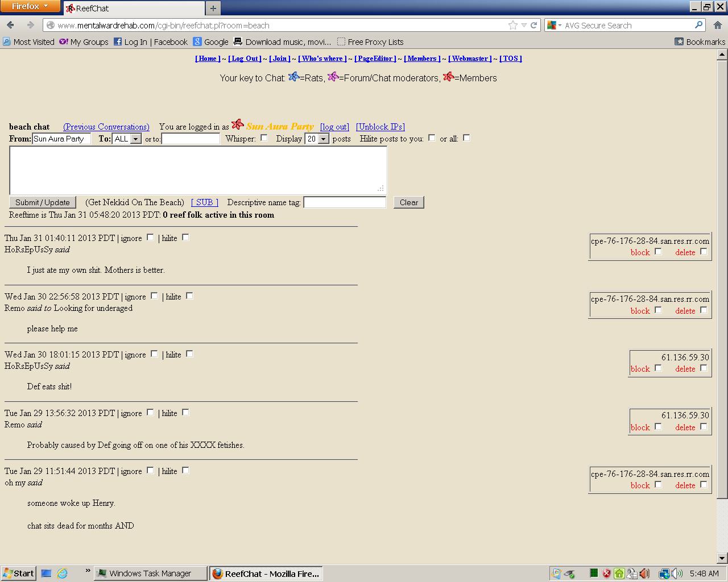Open the Display posts count dropdown
728x582 pixels.
coord(323,139)
